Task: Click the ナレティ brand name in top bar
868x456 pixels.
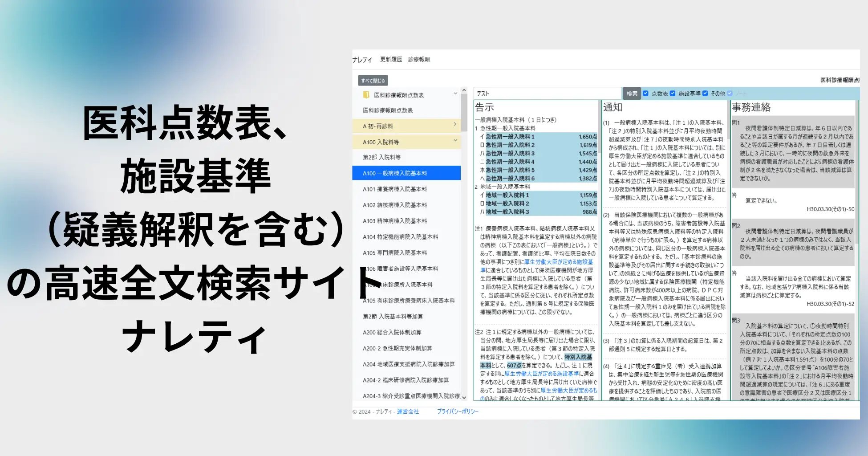Action: [363, 59]
